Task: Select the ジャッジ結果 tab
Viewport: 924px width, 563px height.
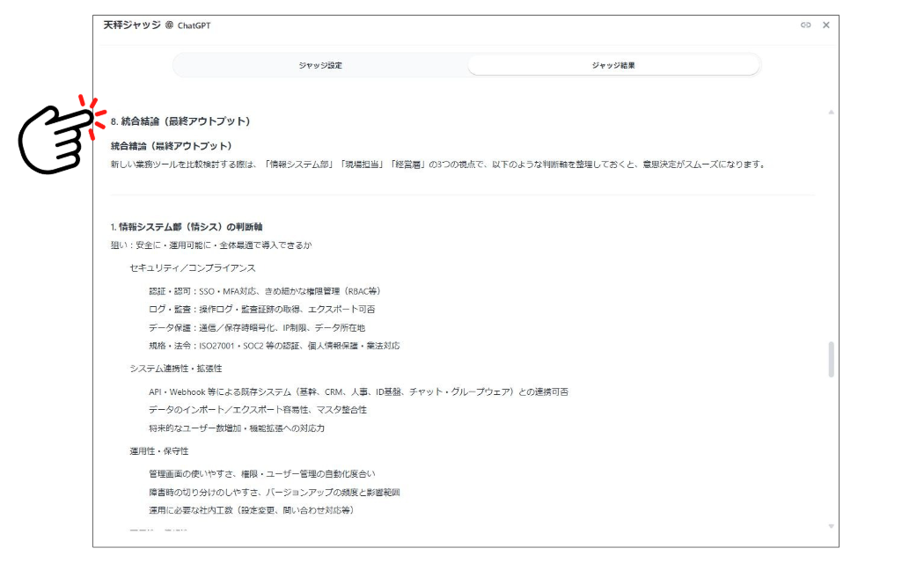Action: click(614, 64)
